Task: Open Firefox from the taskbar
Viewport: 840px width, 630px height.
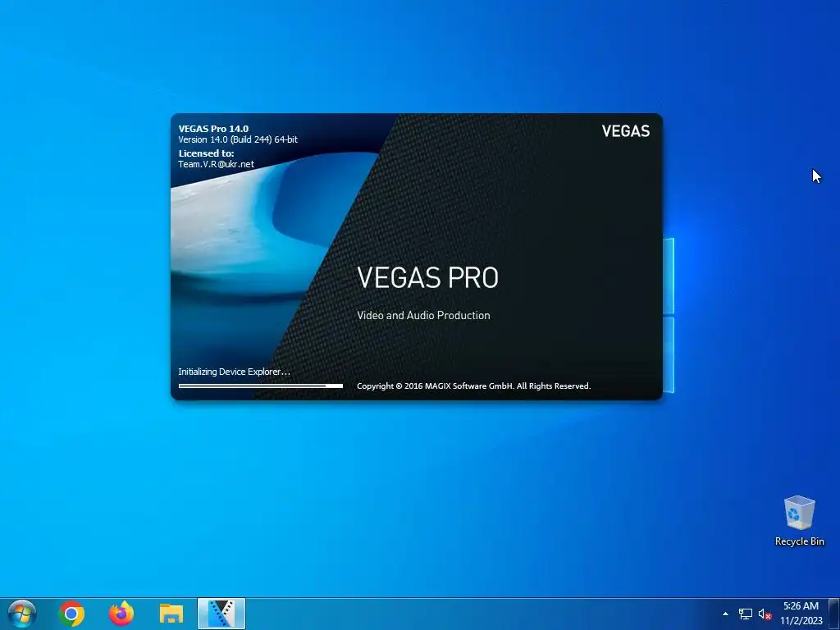Action: pyautogui.click(x=121, y=614)
